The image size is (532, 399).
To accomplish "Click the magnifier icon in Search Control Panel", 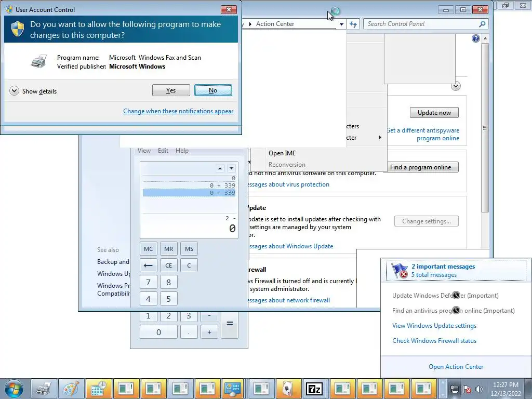I will (x=482, y=24).
